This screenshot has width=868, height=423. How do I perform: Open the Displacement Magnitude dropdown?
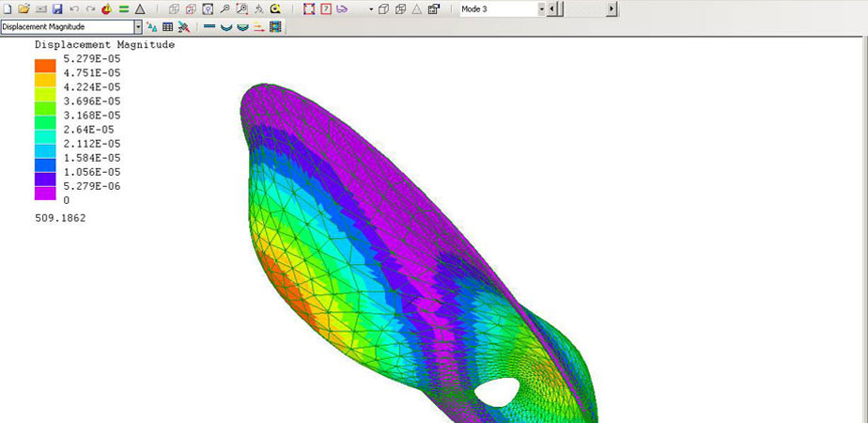(x=138, y=26)
